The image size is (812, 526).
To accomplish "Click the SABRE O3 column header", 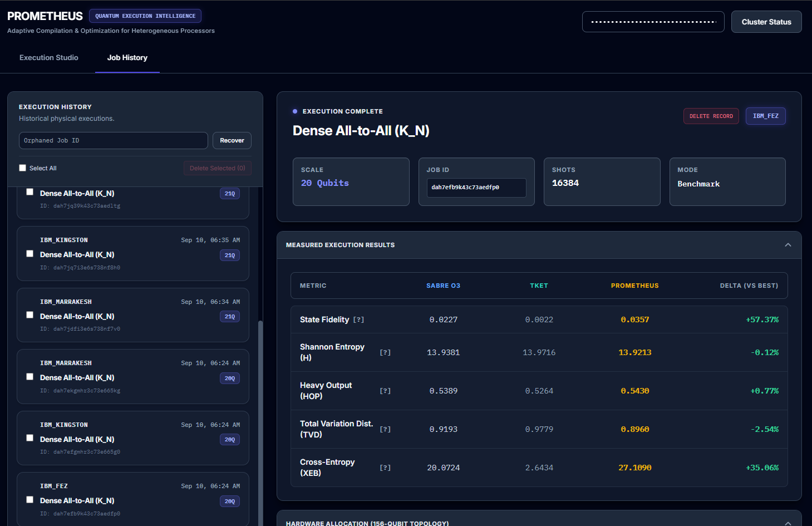I will [x=444, y=286].
